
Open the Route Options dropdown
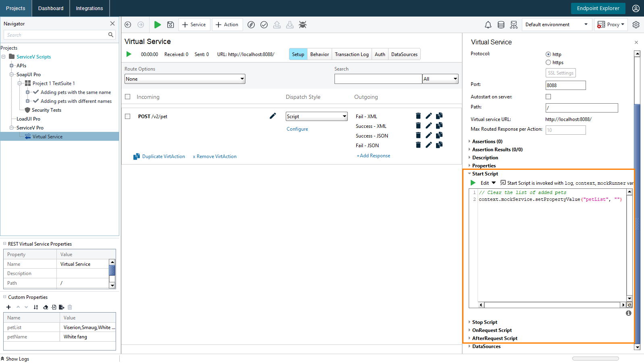(185, 79)
